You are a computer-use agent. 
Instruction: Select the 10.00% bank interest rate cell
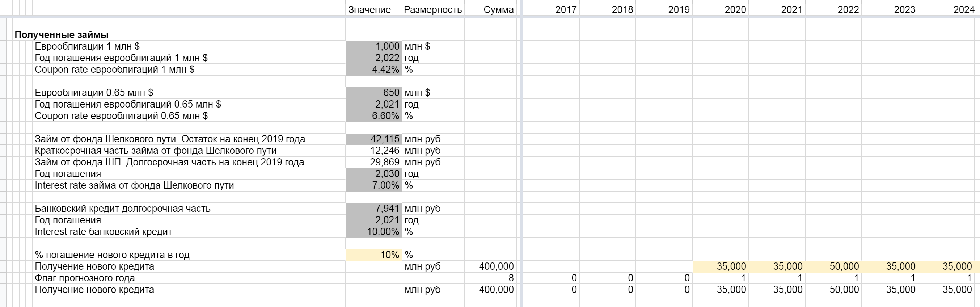pyautogui.click(x=374, y=232)
